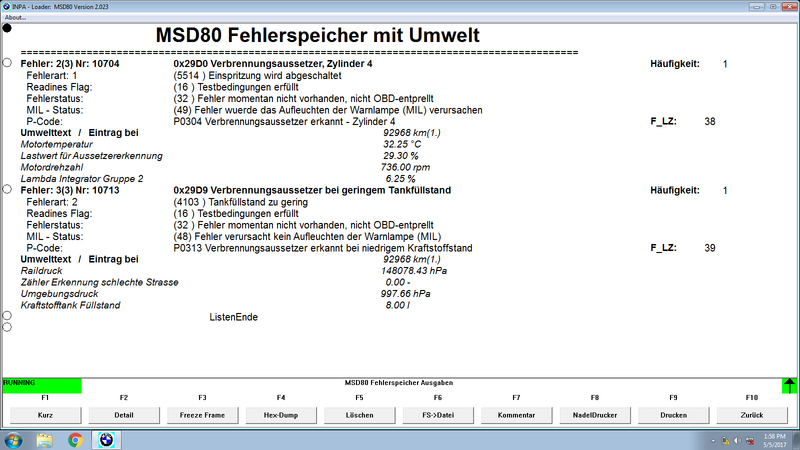Open the About menu
The image size is (800, 450).
[x=15, y=17]
